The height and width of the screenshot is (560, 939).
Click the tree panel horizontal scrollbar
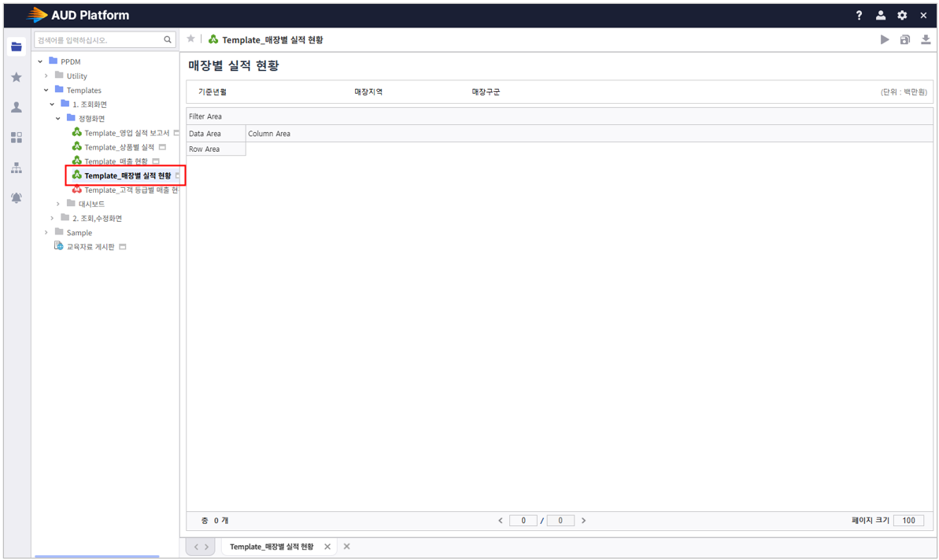(x=97, y=556)
